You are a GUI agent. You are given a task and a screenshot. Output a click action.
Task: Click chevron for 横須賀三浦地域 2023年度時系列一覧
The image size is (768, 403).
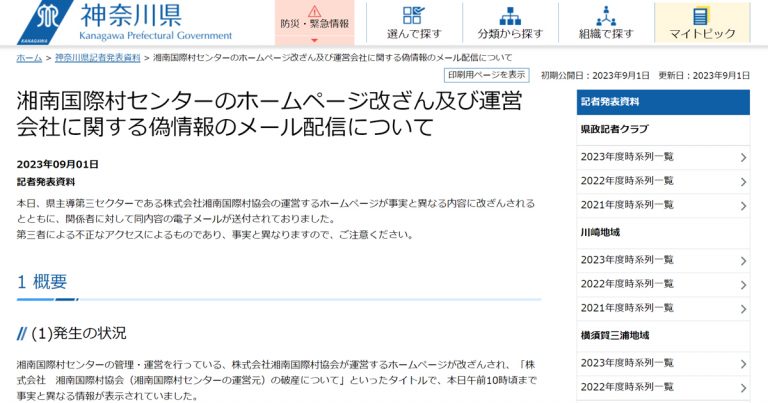coord(743,363)
